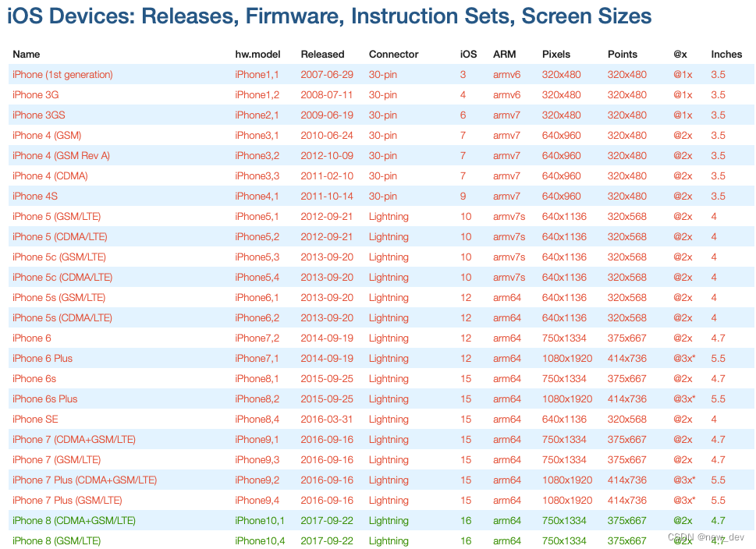The image size is (756, 549).
Task: Click release date '2008-07-11'
Action: coord(326,95)
